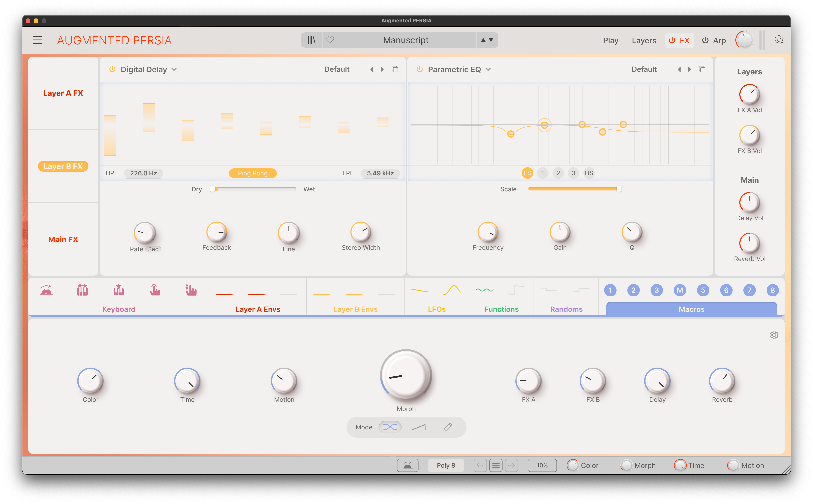Screen dimensions: 813x504
Task: Click the copy icon on Digital Delay panel
Action: coord(395,69)
